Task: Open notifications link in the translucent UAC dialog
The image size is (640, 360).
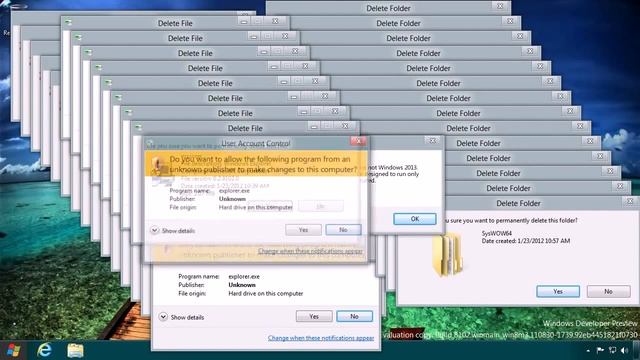Action: pyautogui.click(x=310, y=251)
